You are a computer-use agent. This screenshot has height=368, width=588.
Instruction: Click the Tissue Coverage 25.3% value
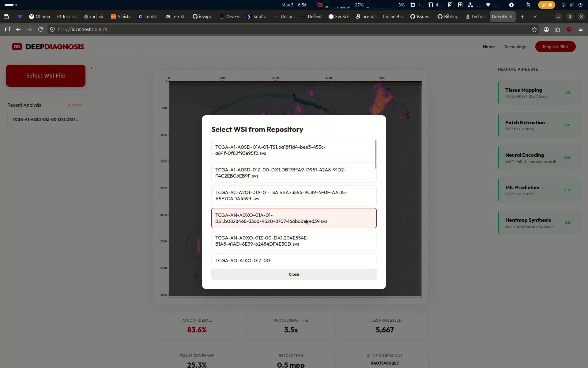tap(197, 365)
